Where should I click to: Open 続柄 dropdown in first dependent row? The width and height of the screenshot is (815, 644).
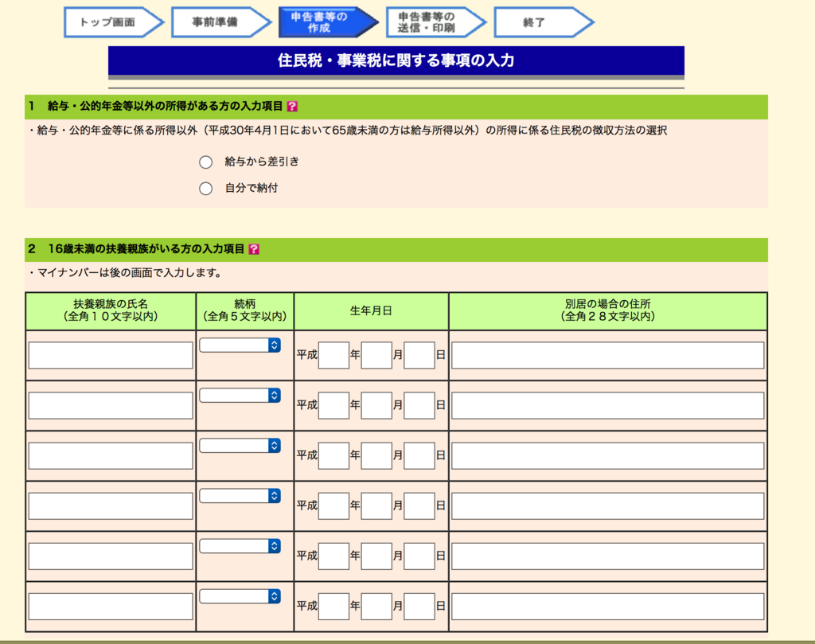point(240,345)
